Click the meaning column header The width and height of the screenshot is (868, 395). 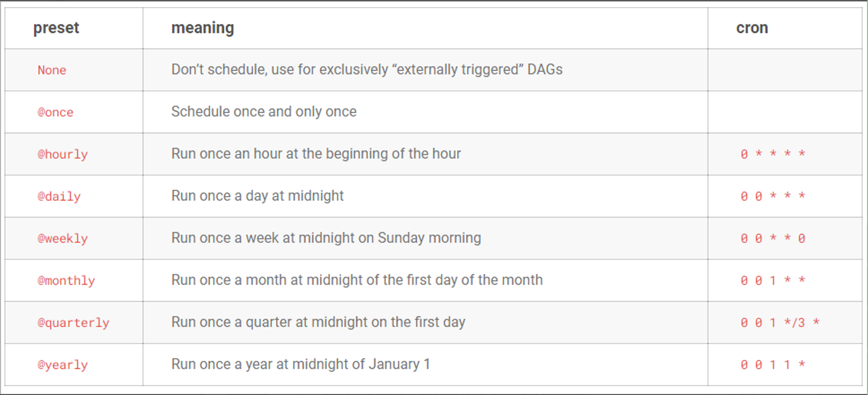tap(203, 28)
